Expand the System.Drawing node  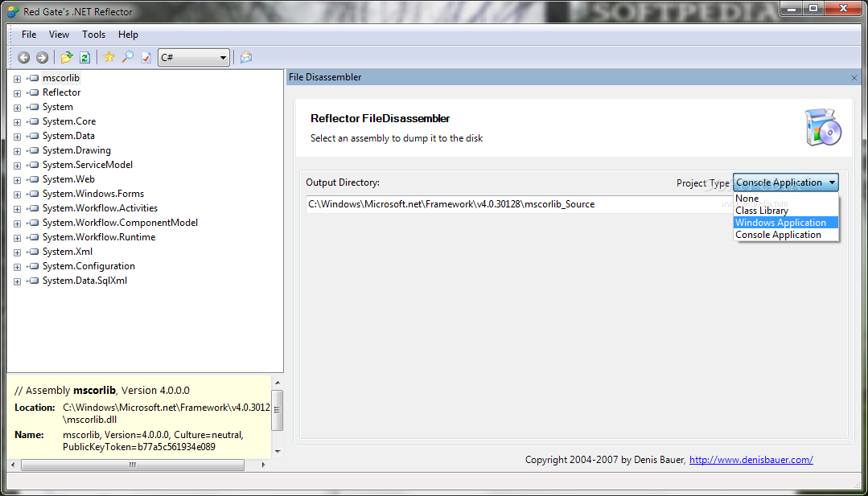tap(17, 151)
